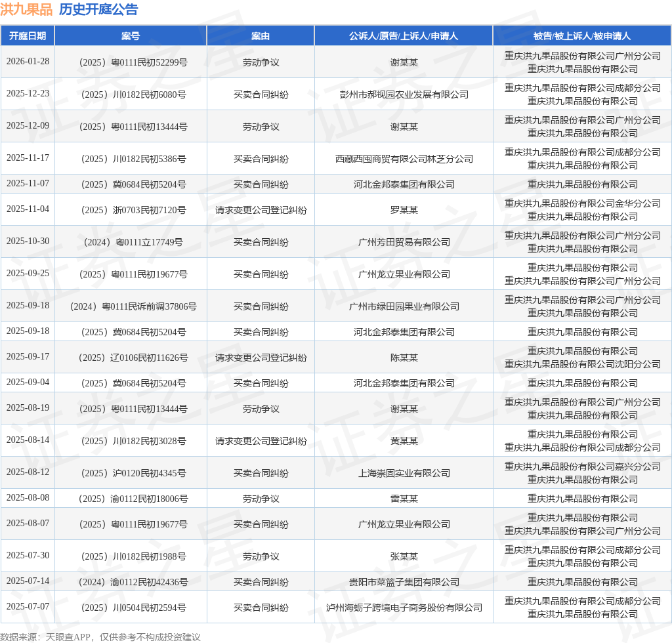Click the defendant cell containing 金华分公司
The height and width of the screenshot is (643, 672).
582,210
